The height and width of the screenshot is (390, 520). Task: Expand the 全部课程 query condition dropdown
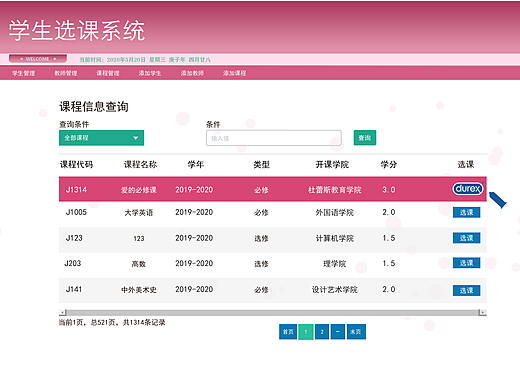point(101,138)
